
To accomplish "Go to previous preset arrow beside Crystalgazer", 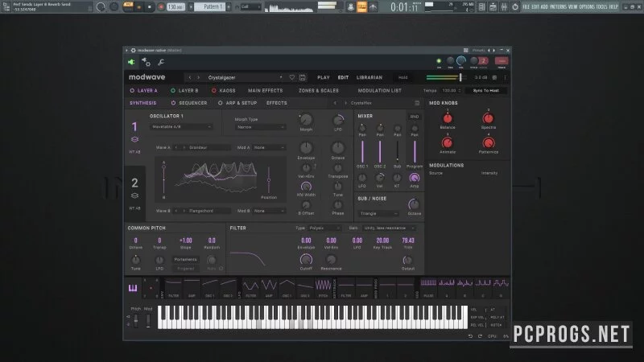I will pos(190,77).
